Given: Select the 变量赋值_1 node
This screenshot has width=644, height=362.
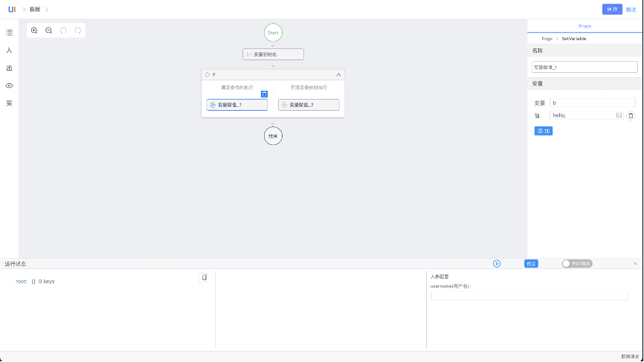Looking at the screenshot, I should coord(237,105).
